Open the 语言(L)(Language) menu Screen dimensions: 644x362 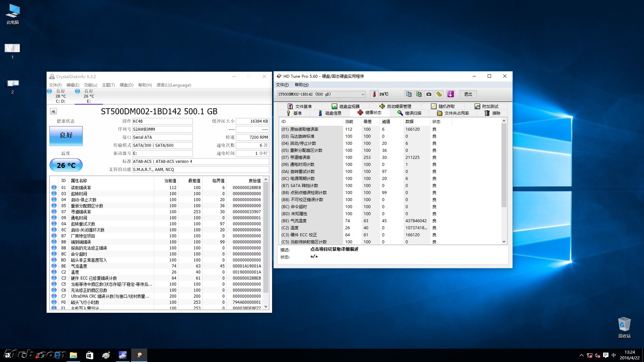[x=174, y=85]
